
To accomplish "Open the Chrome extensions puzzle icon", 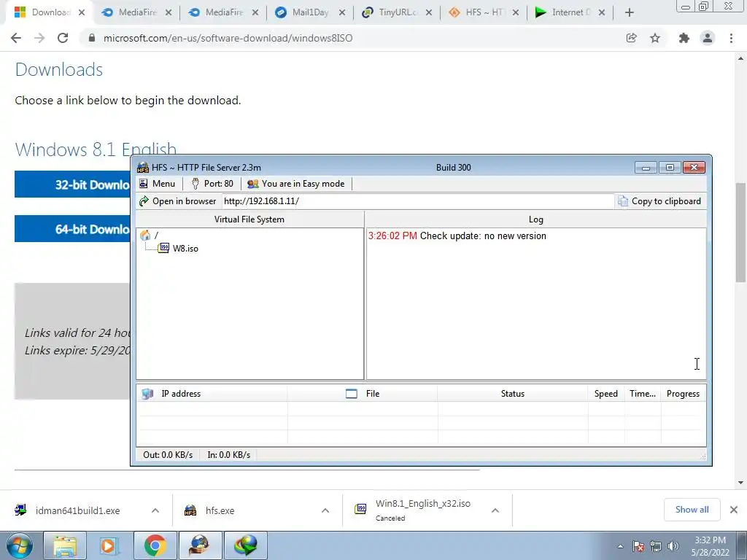I will click(x=684, y=38).
